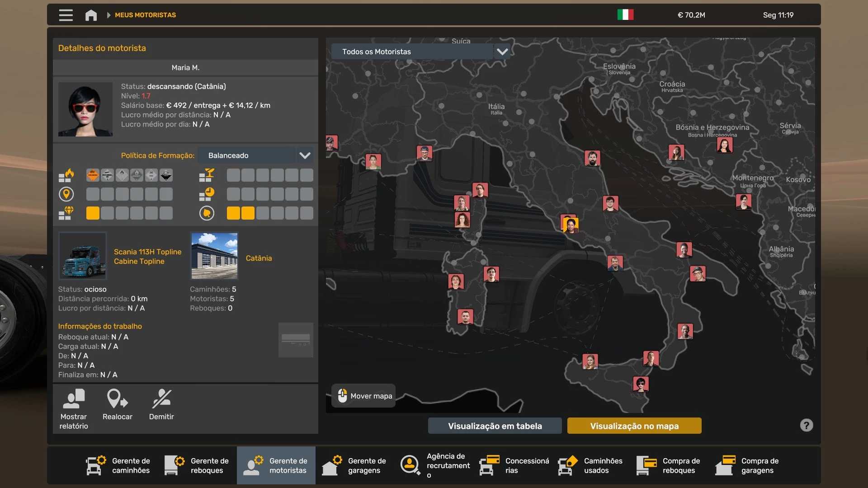Click the Italian flag icon
The width and height of the screenshot is (868, 488).
(x=625, y=15)
